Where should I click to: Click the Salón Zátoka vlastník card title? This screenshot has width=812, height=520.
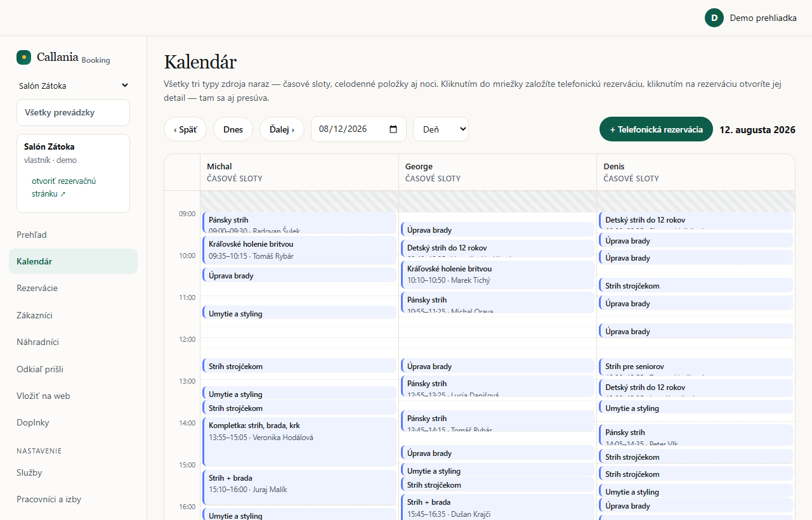(x=49, y=146)
